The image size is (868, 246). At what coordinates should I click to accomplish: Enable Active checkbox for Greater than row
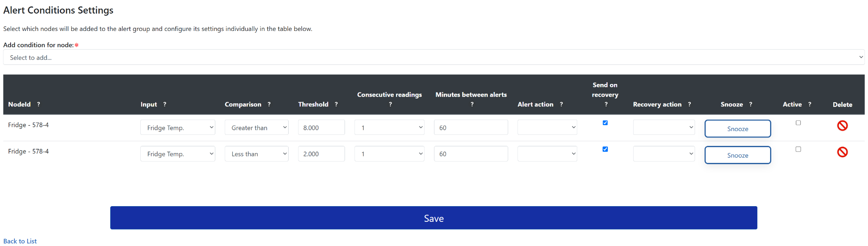pos(798,123)
